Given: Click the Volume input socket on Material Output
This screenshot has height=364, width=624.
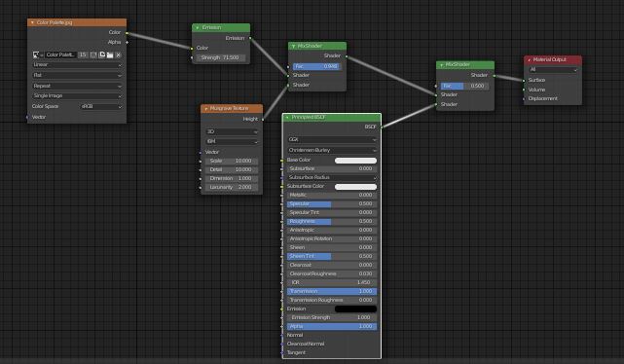Looking at the screenshot, I should [524, 90].
